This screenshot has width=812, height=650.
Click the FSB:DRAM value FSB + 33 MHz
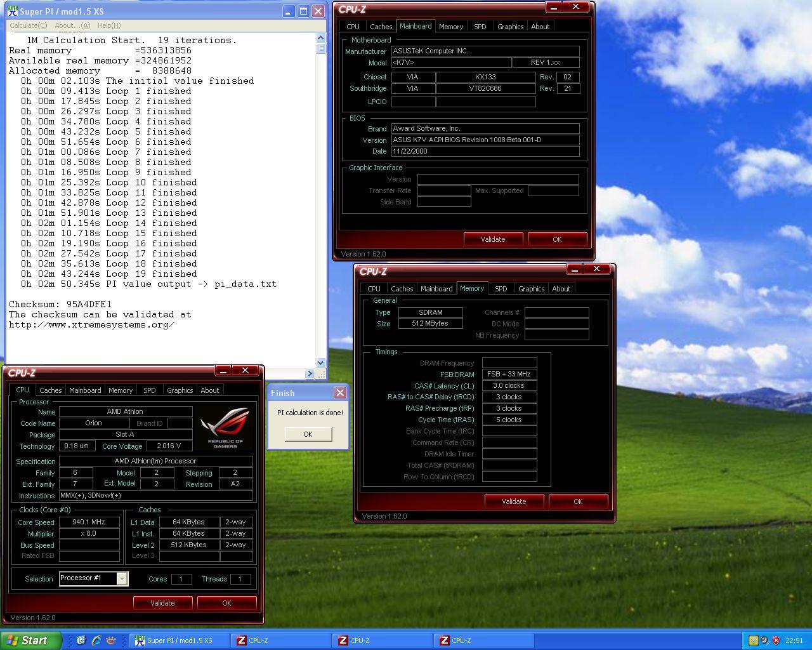pyautogui.click(x=509, y=375)
